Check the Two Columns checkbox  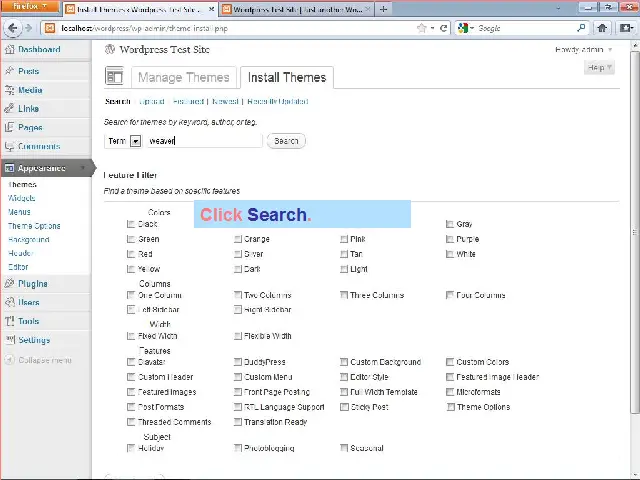point(238,295)
